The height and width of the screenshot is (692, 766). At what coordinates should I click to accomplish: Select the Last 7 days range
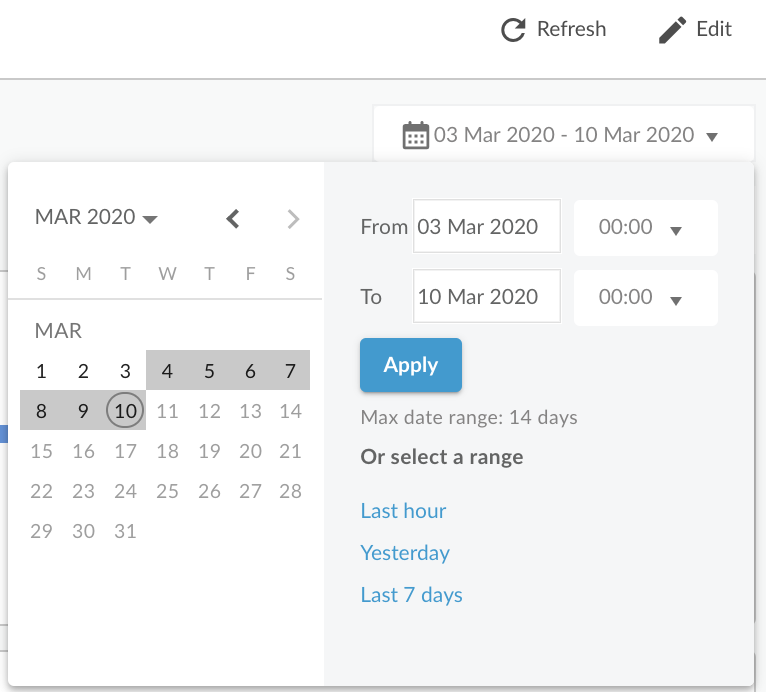point(411,595)
